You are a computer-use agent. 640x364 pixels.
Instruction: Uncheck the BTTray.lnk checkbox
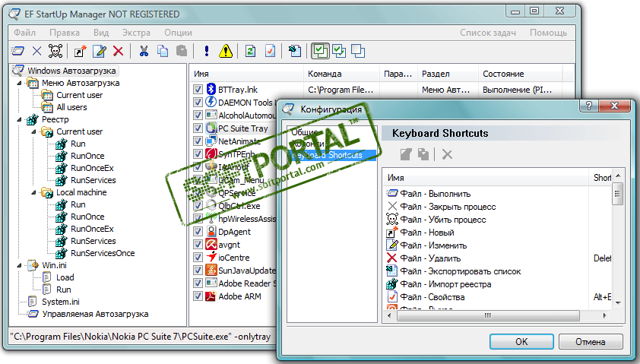click(198, 89)
